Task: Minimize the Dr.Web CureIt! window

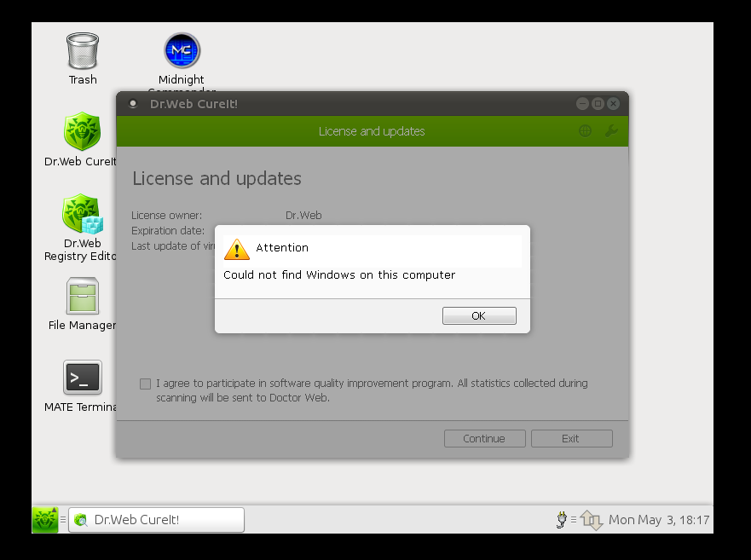Action: tap(582, 103)
